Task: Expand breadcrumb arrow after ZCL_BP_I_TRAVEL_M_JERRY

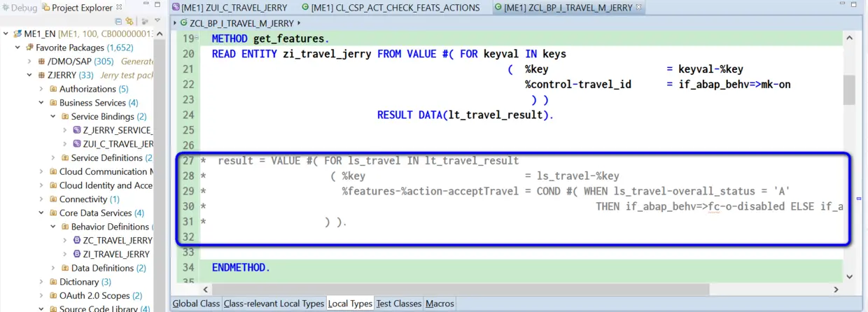Action: (x=299, y=23)
